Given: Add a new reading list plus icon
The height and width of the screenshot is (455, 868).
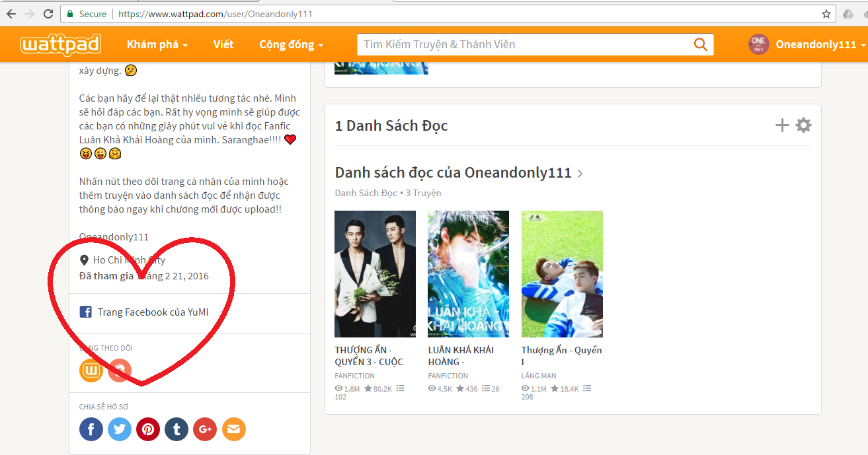Looking at the screenshot, I should click(782, 125).
